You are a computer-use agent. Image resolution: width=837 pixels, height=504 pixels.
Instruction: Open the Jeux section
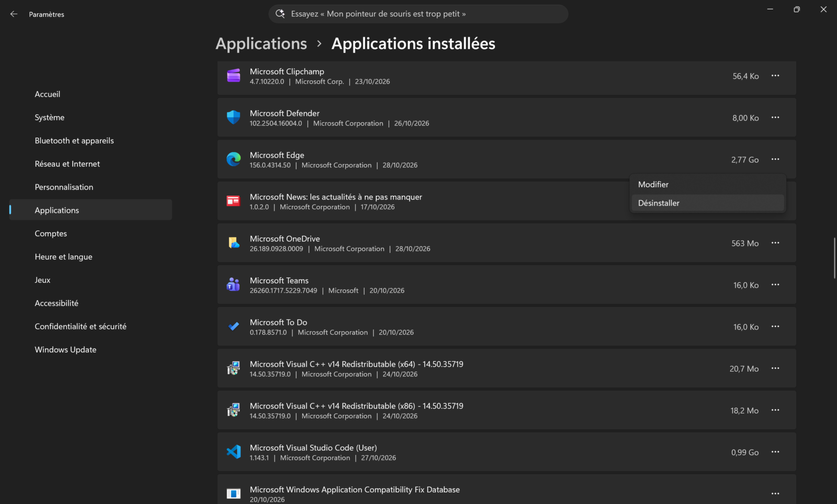pyautogui.click(x=91, y=280)
